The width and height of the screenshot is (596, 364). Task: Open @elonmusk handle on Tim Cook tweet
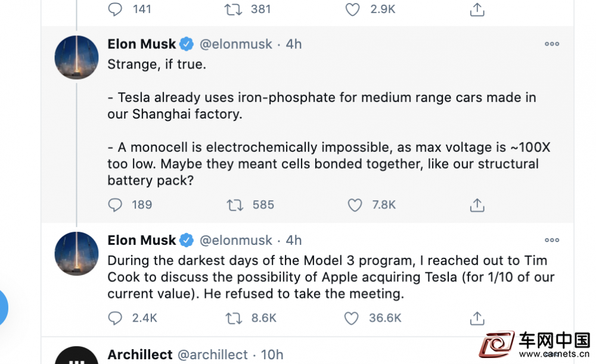click(x=235, y=241)
